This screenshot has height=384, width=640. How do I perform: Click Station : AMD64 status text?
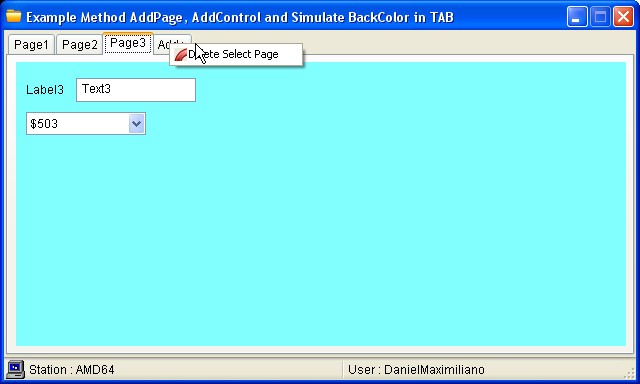point(72,370)
